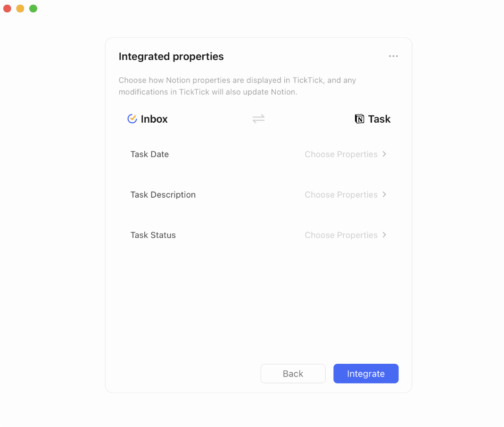Click the Integrated properties dialog title
This screenshot has width=504, height=427.
pos(171,56)
